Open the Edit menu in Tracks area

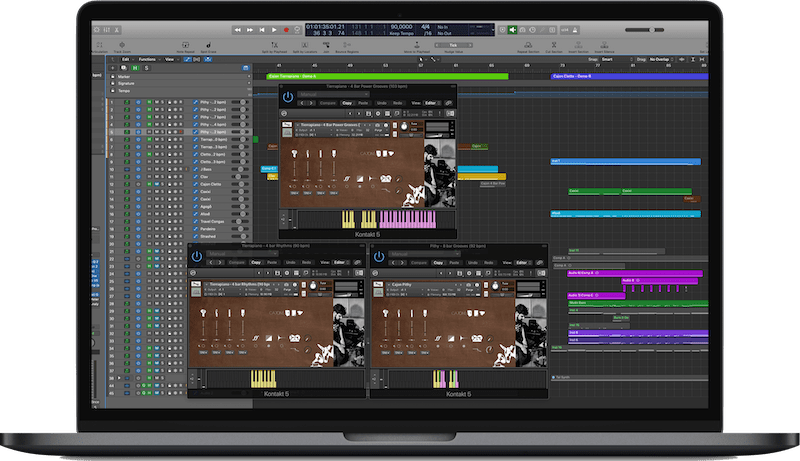[x=127, y=60]
